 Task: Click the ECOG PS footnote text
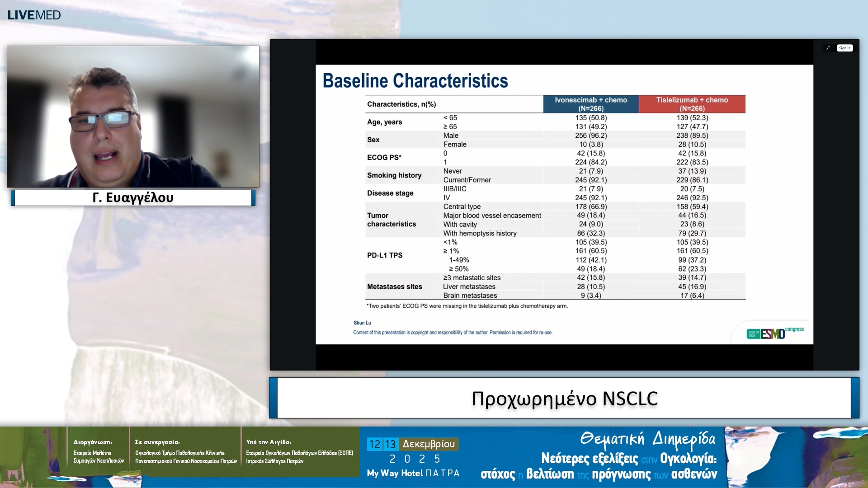point(467,306)
